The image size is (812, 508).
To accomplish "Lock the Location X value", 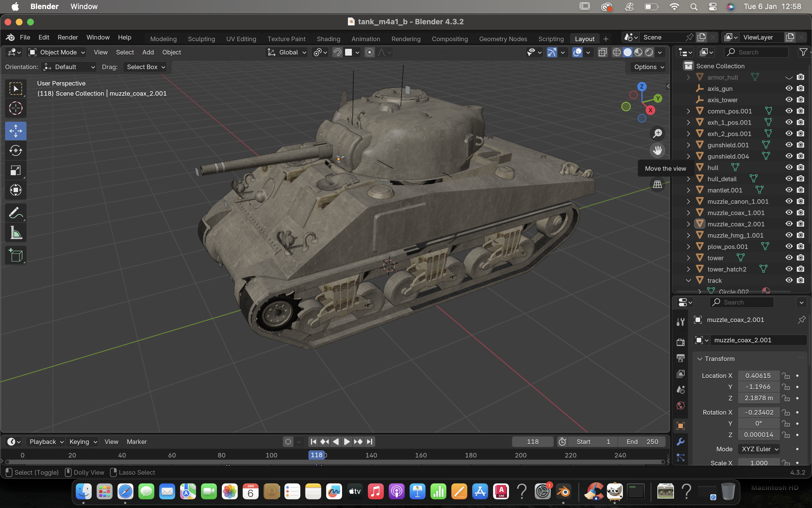I will pos(785,376).
